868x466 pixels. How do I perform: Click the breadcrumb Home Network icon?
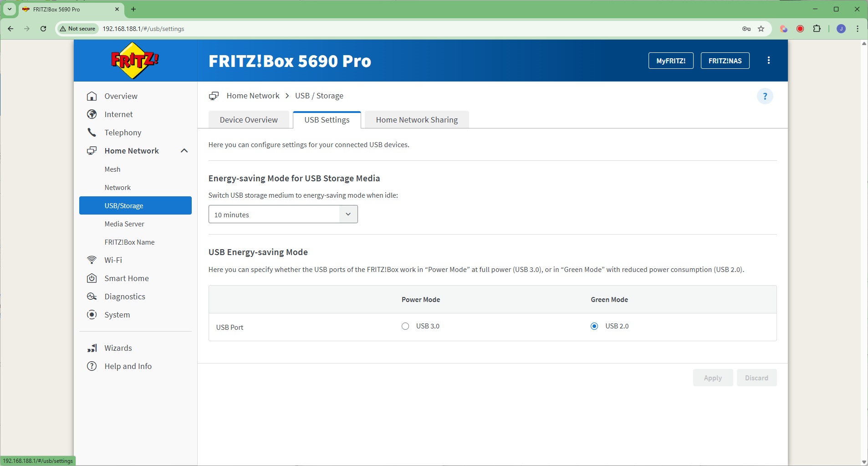click(214, 96)
